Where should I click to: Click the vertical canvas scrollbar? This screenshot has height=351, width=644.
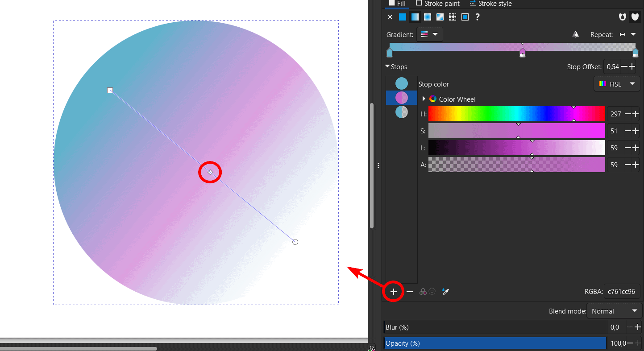tap(372, 166)
